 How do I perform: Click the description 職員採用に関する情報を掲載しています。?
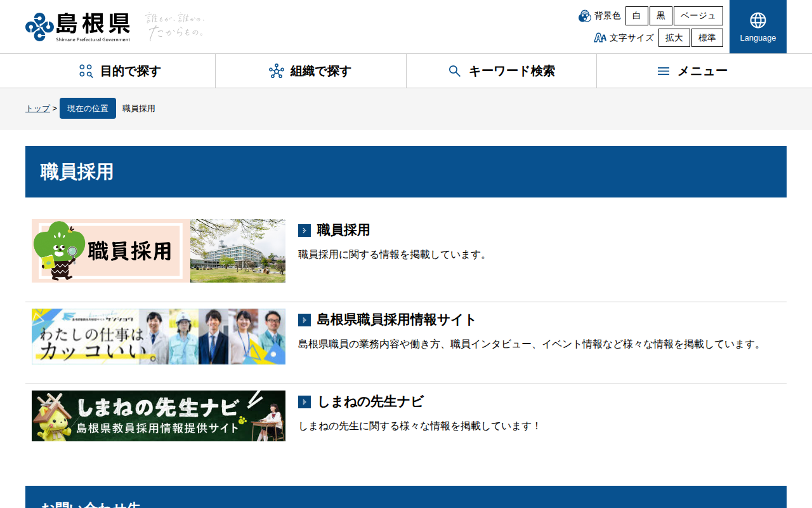(x=393, y=255)
